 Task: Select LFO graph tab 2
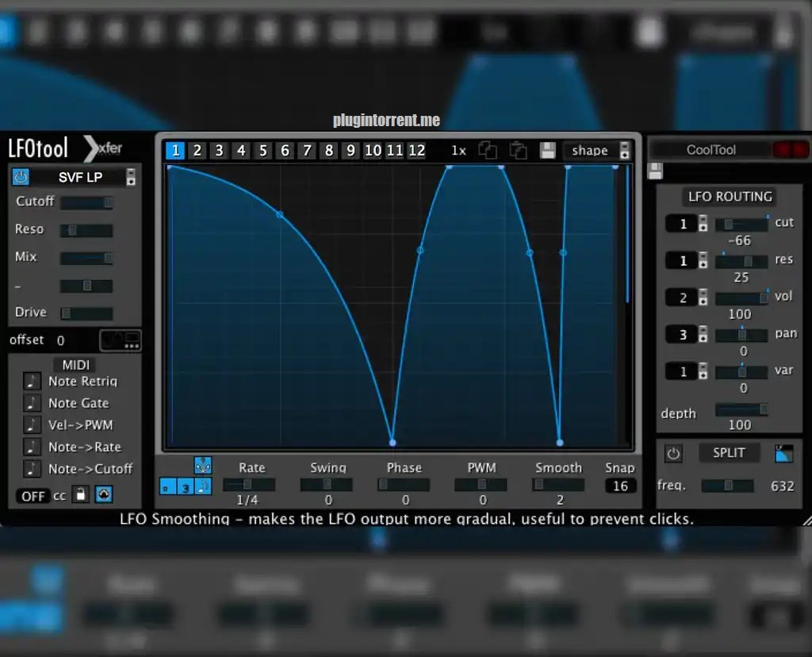pos(197,150)
